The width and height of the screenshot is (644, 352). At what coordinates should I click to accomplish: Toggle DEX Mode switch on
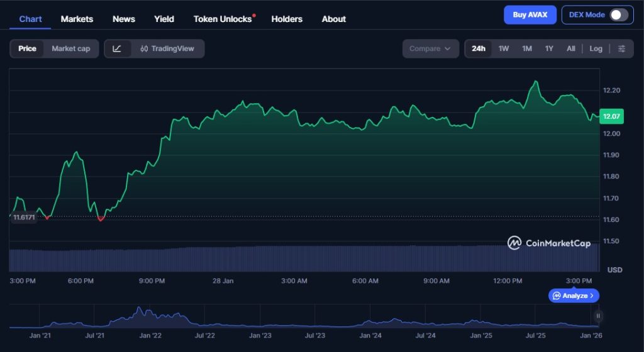coord(618,14)
